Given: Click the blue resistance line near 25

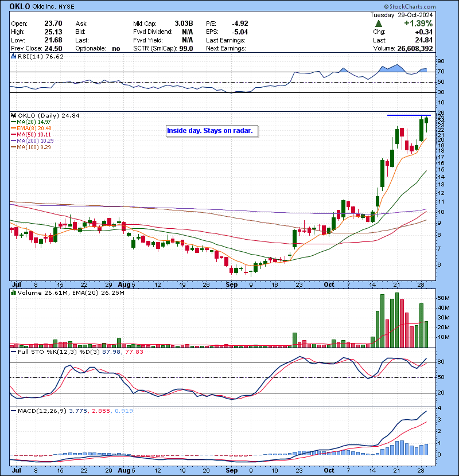Looking at the screenshot, I should 409,115.
